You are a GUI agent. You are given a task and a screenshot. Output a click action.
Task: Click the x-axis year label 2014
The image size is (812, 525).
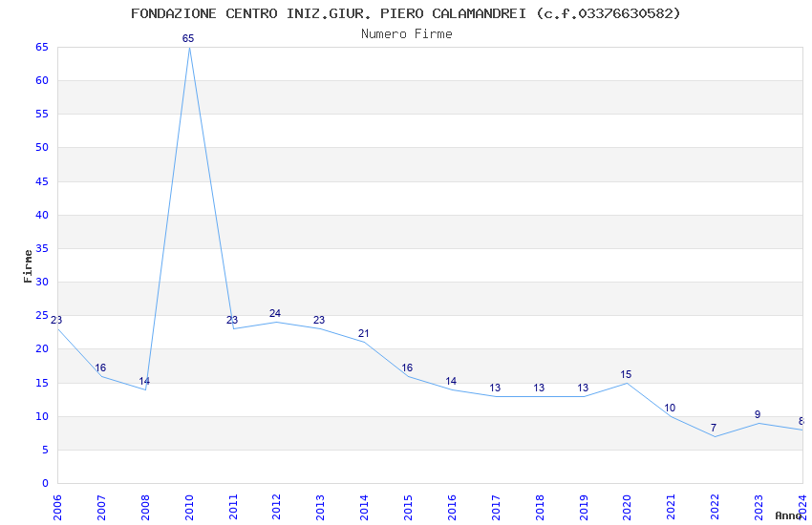pos(365,508)
